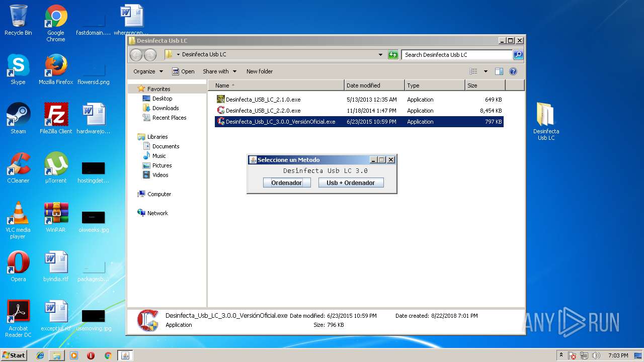Click icon of Desinfecta_USB_LC_2.1.0.exe
The width and height of the screenshot is (644, 362).
click(220, 100)
